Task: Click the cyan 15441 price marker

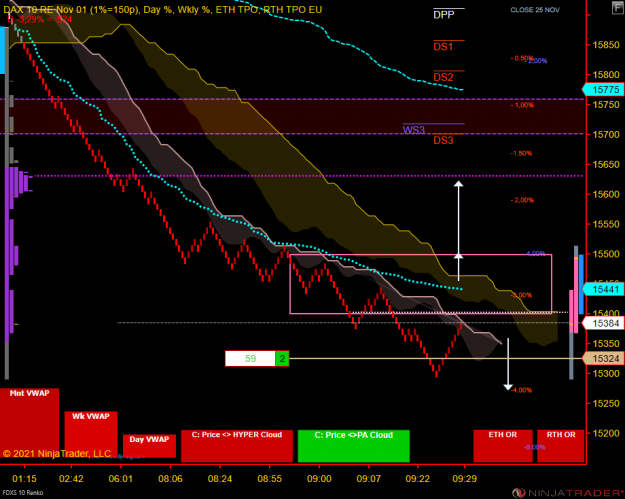Action: pyautogui.click(x=603, y=289)
